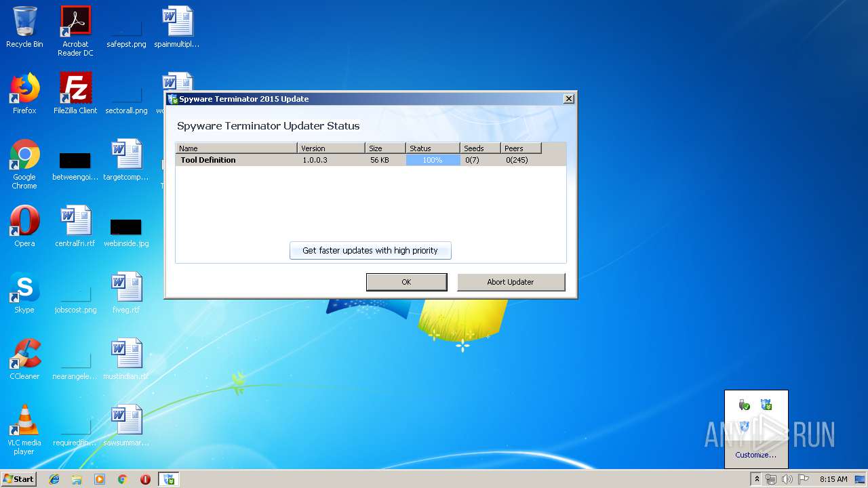
Task: Open VLC media player shortcut
Action: (x=24, y=430)
